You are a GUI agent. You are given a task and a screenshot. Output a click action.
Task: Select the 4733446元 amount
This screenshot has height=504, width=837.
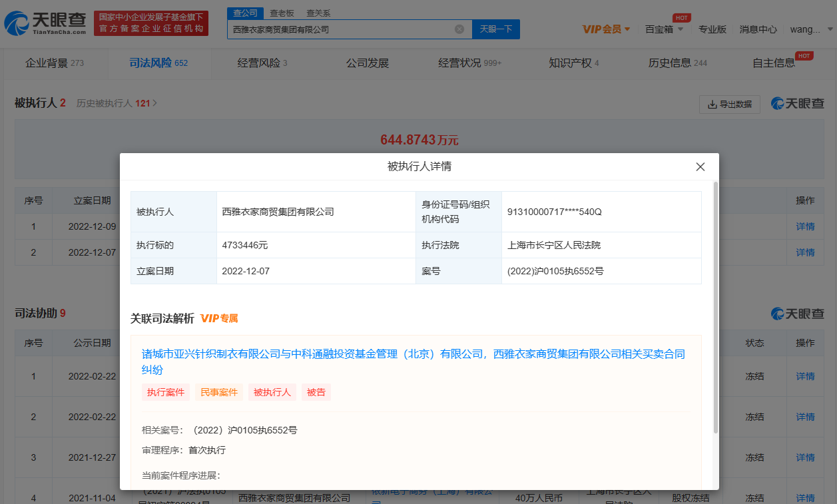(245, 245)
